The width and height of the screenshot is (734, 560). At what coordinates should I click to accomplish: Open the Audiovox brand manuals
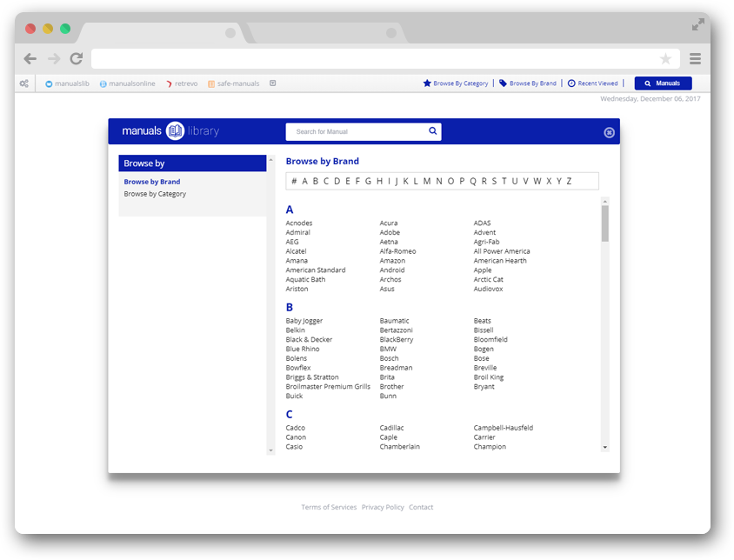[488, 289]
